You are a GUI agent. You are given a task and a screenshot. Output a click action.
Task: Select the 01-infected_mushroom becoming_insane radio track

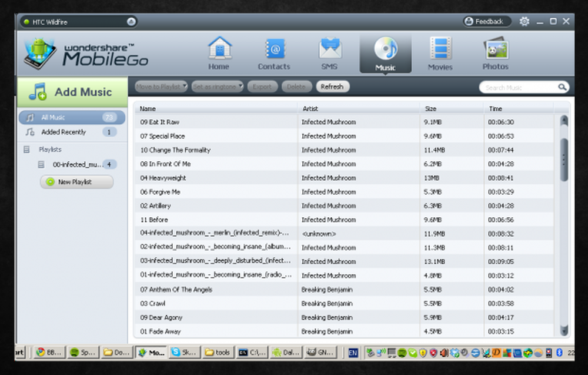tap(344, 275)
